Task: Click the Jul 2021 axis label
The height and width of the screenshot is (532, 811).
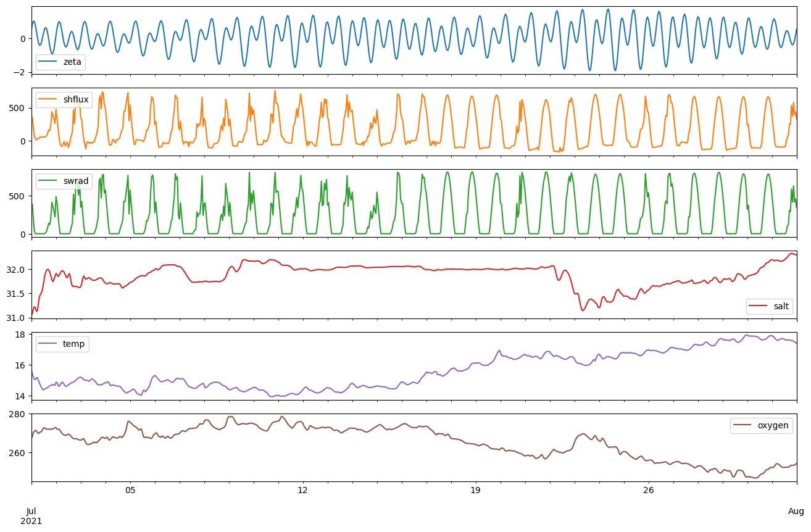Action: point(31,516)
